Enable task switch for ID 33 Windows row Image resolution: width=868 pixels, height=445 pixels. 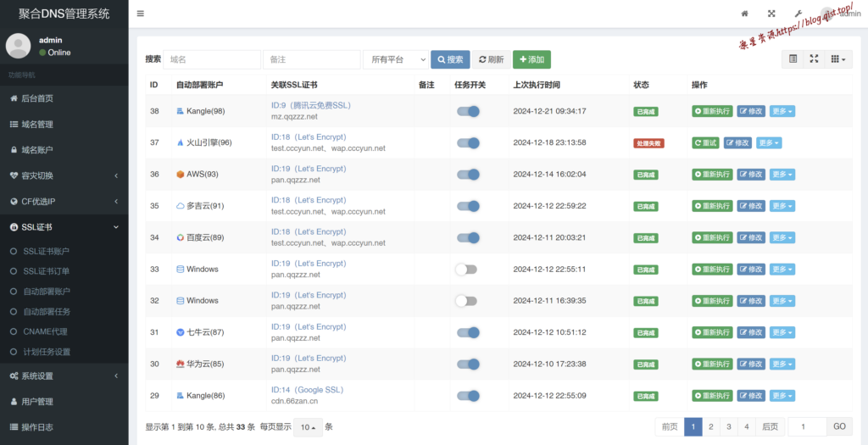click(466, 270)
